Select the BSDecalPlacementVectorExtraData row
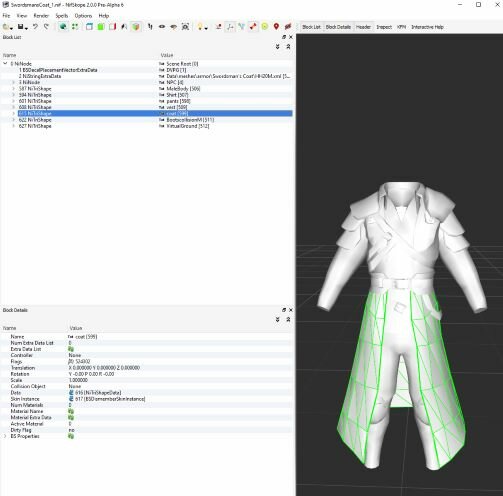Screen dimensions: 503x496 (147, 70)
